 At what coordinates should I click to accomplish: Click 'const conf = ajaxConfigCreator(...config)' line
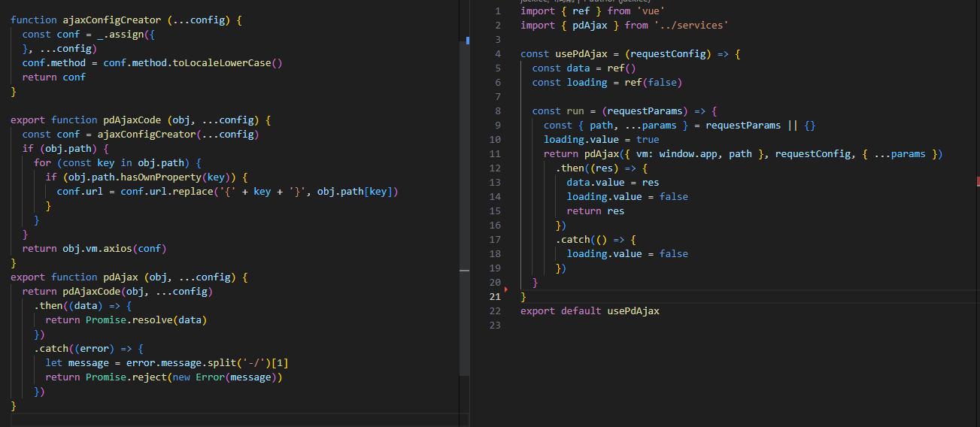141,135
